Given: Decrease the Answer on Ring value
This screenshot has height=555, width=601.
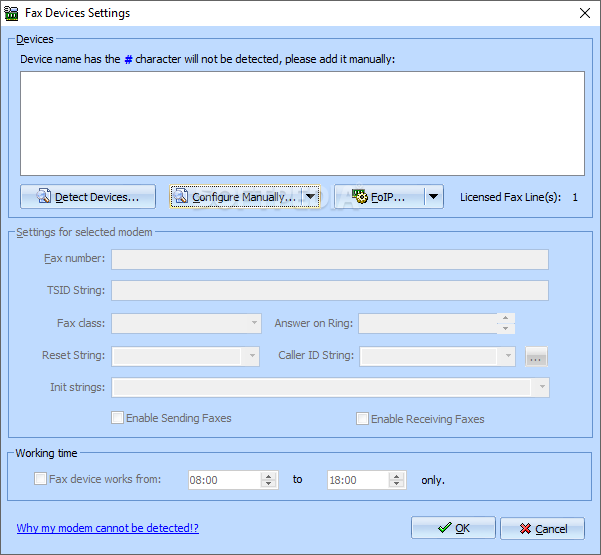Looking at the screenshot, I should coord(506,328).
